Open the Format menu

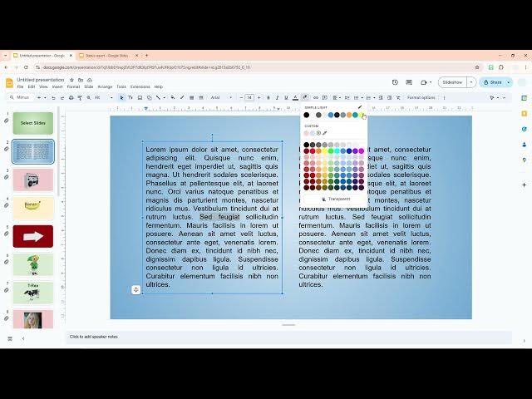click(73, 86)
